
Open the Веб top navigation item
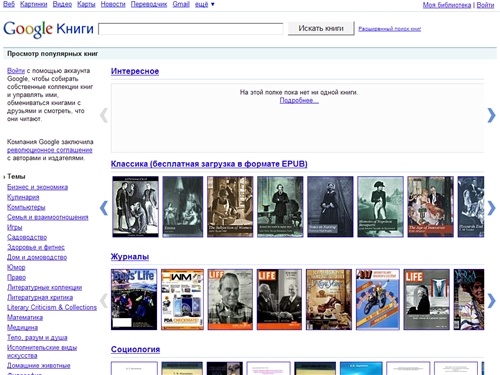(x=9, y=4)
